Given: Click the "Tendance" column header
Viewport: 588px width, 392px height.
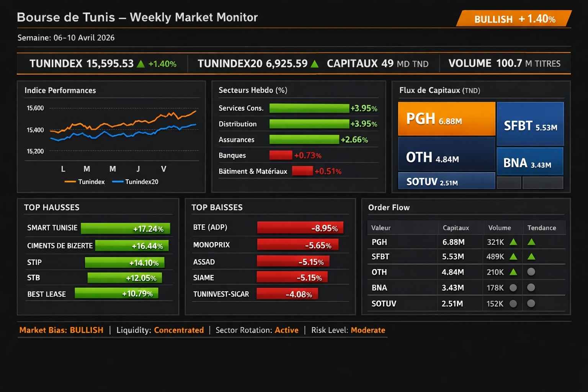Looking at the screenshot, I should 542,228.
